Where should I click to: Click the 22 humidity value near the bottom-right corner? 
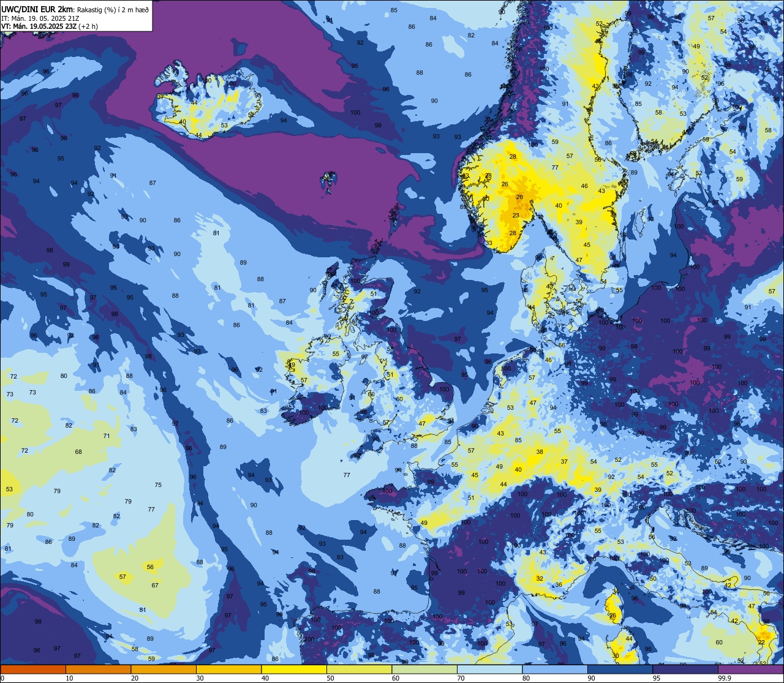pyautogui.click(x=761, y=641)
